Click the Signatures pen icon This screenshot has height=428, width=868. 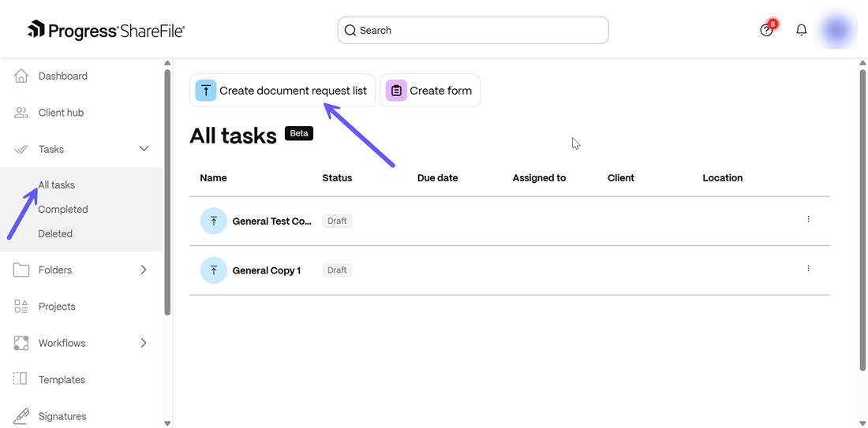pos(21,415)
